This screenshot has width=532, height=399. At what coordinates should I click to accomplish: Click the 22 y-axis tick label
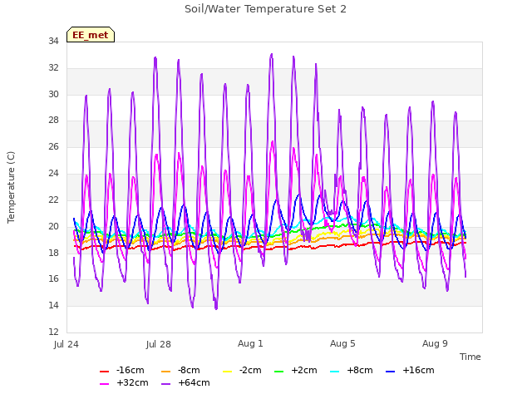coord(53,199)
